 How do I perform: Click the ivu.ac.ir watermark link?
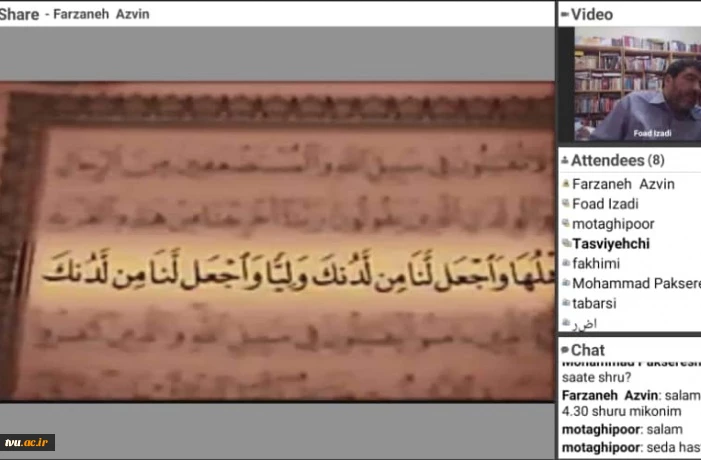coord(27,442)
